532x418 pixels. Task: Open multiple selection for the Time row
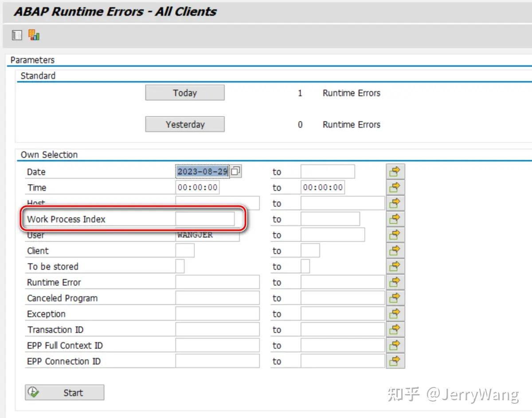(395, 187)
